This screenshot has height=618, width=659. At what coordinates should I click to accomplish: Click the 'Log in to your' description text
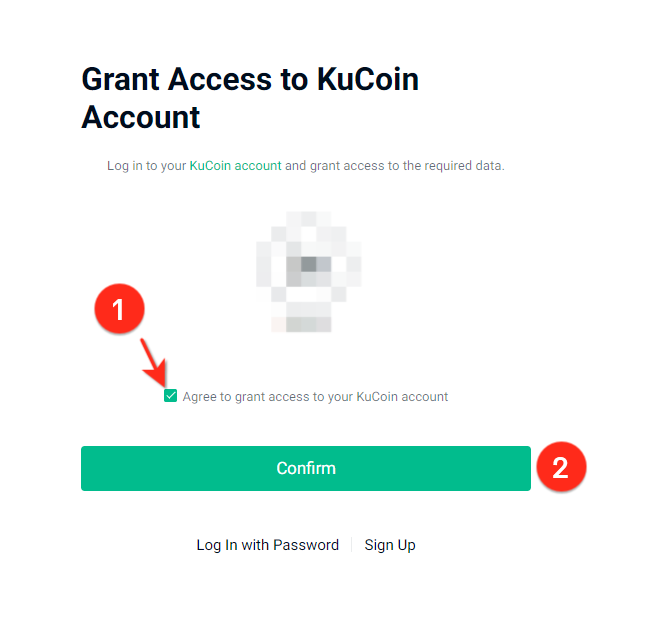click(x=146, y=165)
